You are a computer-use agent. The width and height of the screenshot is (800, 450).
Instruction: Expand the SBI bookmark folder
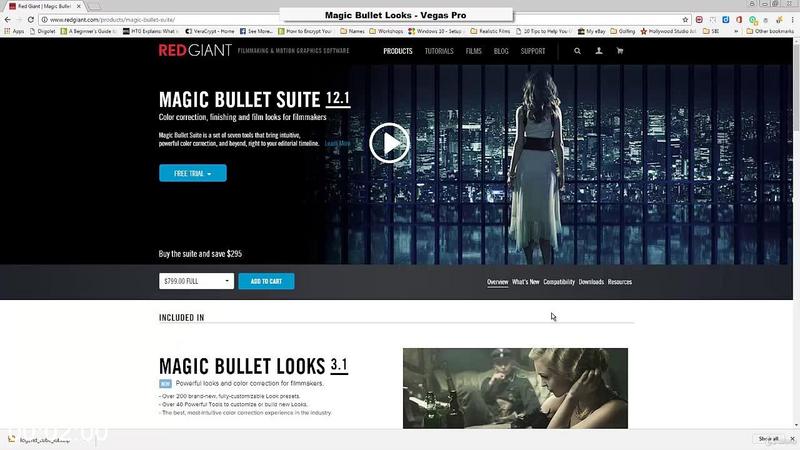pyautogui.click(x=711, y=31)
